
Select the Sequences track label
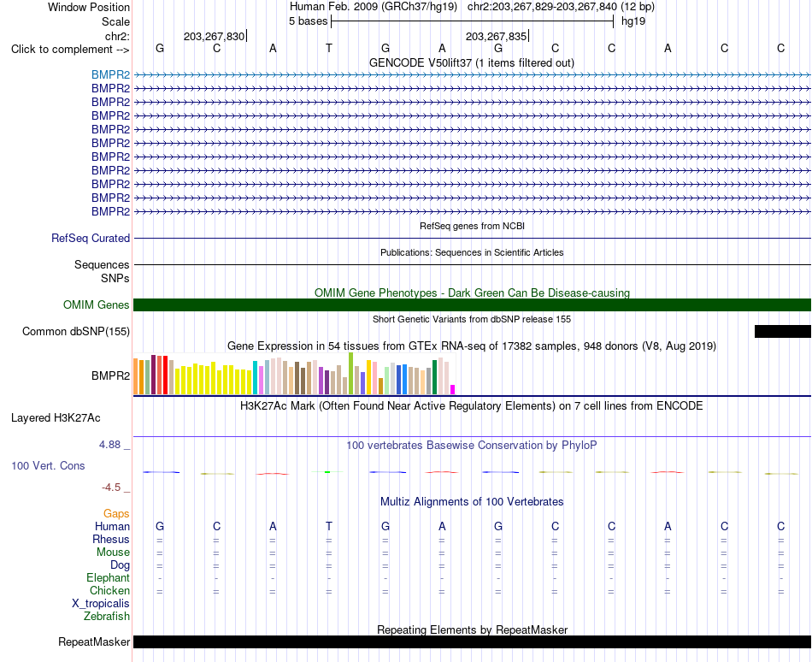(102, 264)
